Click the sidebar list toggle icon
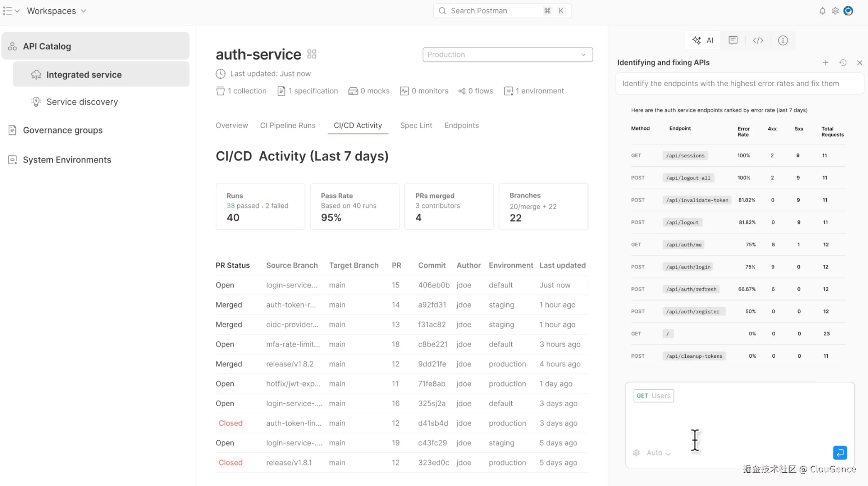 8,11
